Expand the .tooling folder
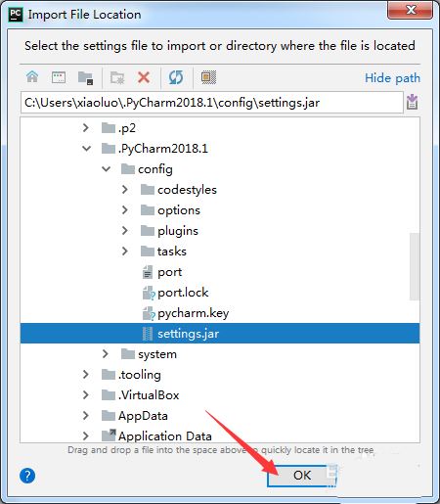Image resolution: width=440 pixels, height=504 pixels. click(x=86, y=375)
